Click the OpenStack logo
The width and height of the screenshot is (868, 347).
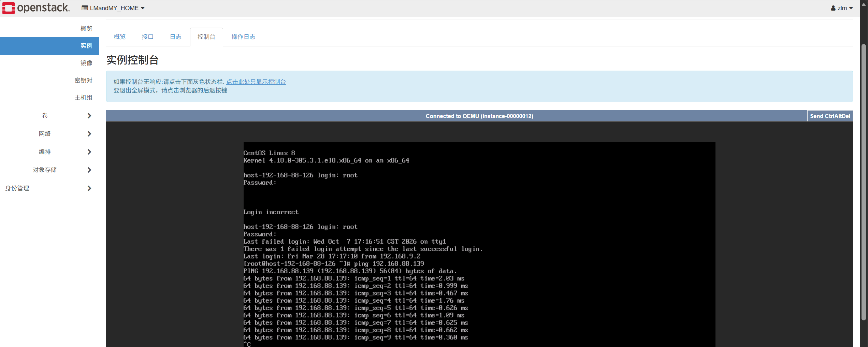[x=36, y=8]
